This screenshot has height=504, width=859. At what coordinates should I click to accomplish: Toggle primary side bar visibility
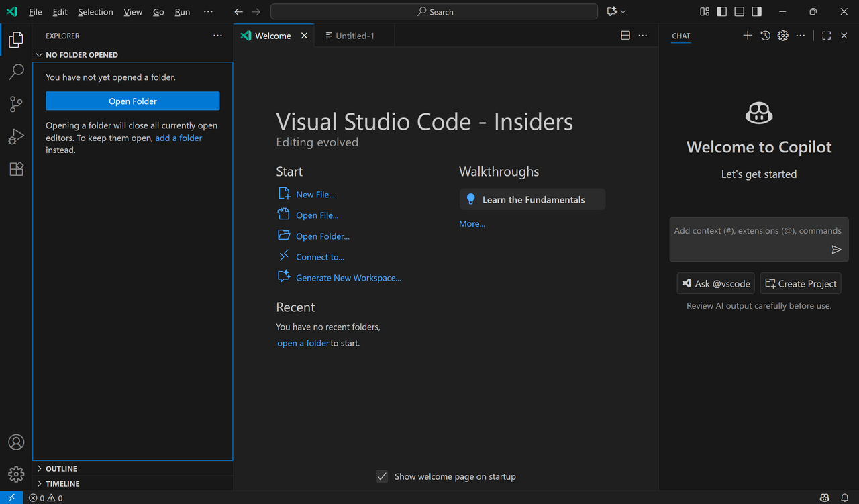722,11
